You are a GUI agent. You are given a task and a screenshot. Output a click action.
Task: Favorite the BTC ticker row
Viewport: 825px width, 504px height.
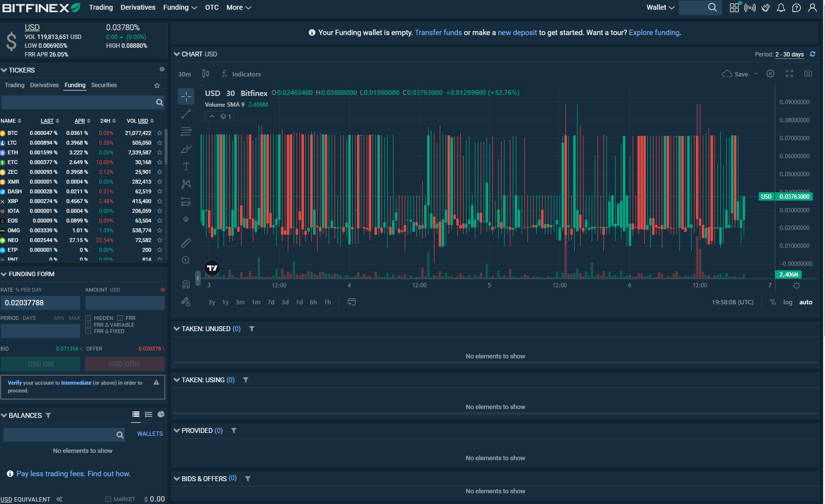click(x=159, y=133)
